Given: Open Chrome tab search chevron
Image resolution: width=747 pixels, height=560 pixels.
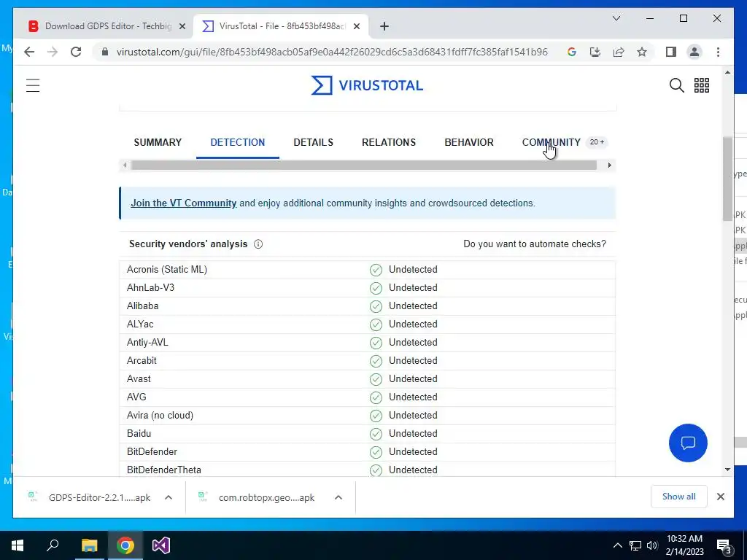Looking at the screenshot, I should pos(616,18).
